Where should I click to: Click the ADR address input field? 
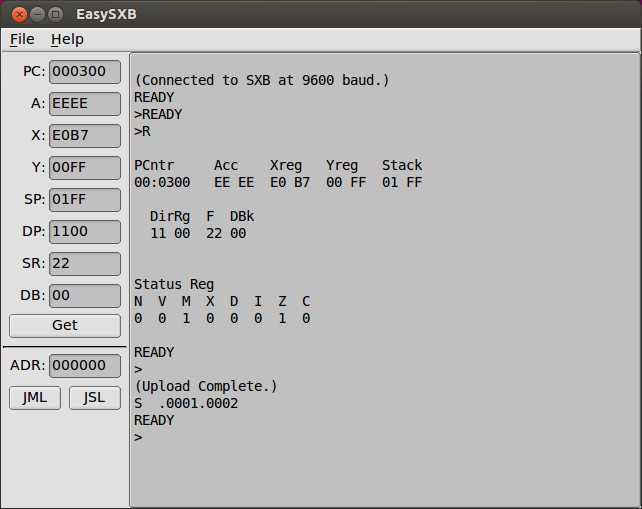84,366
